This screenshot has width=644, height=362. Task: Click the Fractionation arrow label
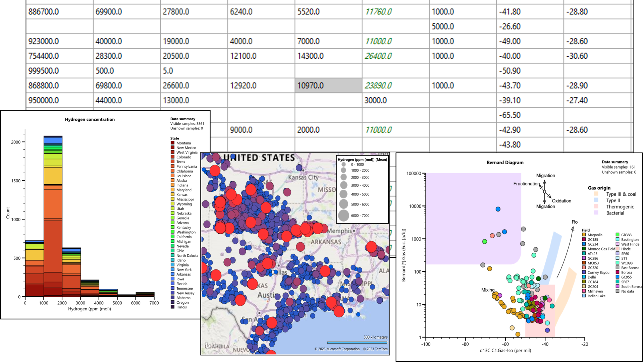pyautogui.click(x=527, y=184)
